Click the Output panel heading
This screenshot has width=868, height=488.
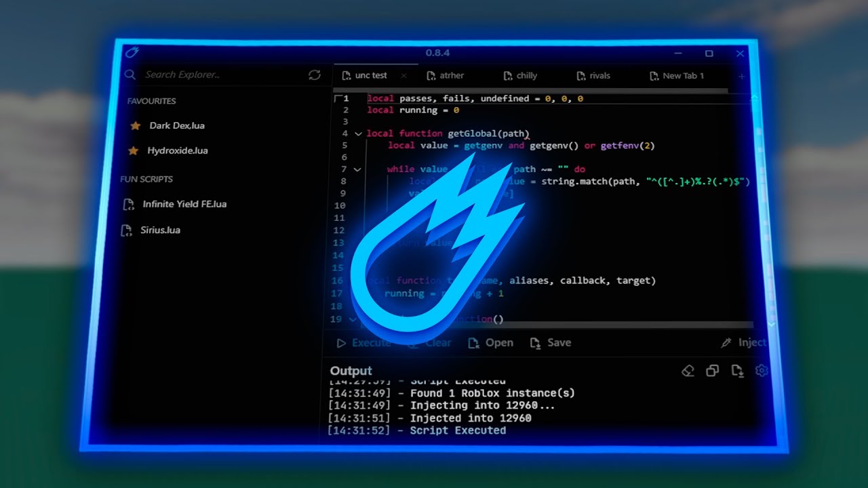pyautogui.click(x=351, y=371)
